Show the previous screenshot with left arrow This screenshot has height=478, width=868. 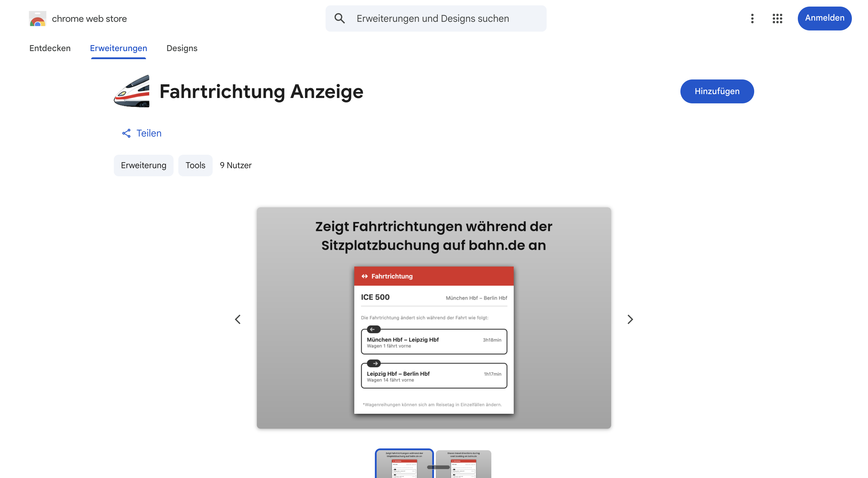coord(238,319)
